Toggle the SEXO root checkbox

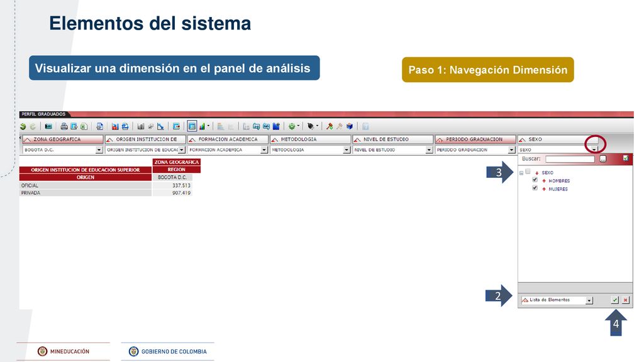click(528, 172)
